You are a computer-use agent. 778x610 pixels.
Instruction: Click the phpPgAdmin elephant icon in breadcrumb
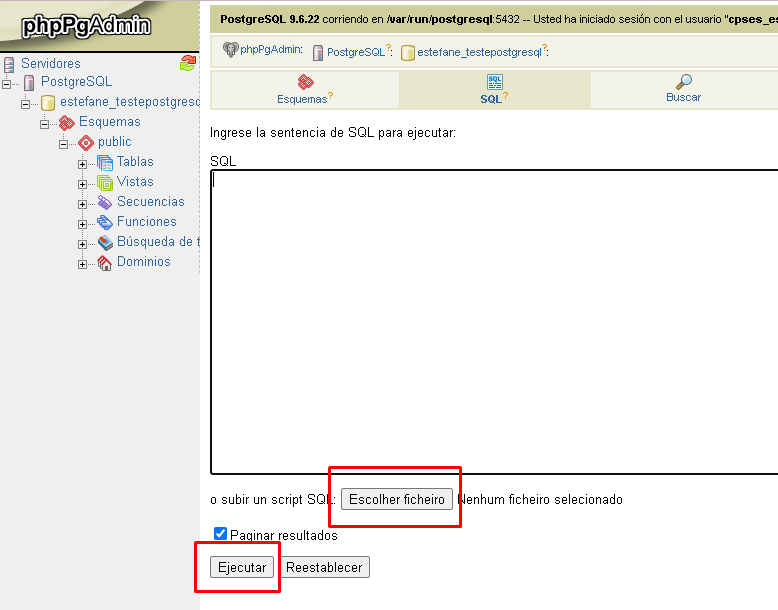pos(230,50)
